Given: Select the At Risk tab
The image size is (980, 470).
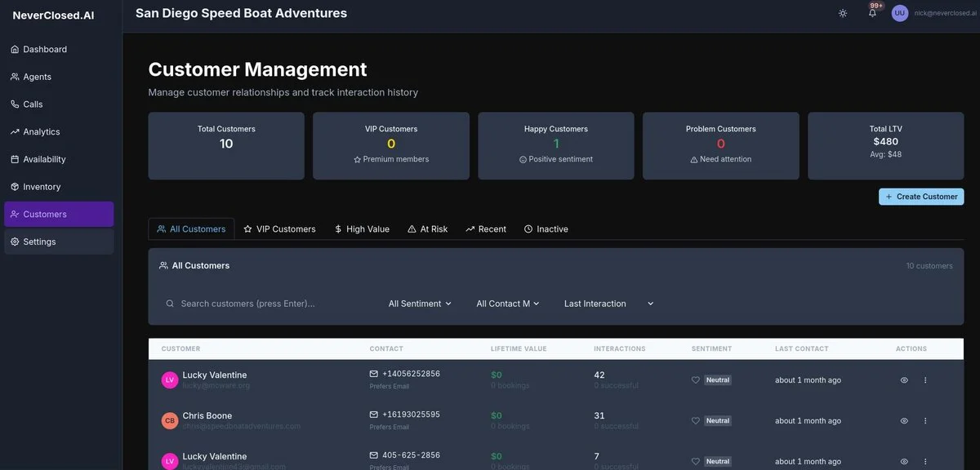Looking at the screenshot, I should (x=427, y=229).
